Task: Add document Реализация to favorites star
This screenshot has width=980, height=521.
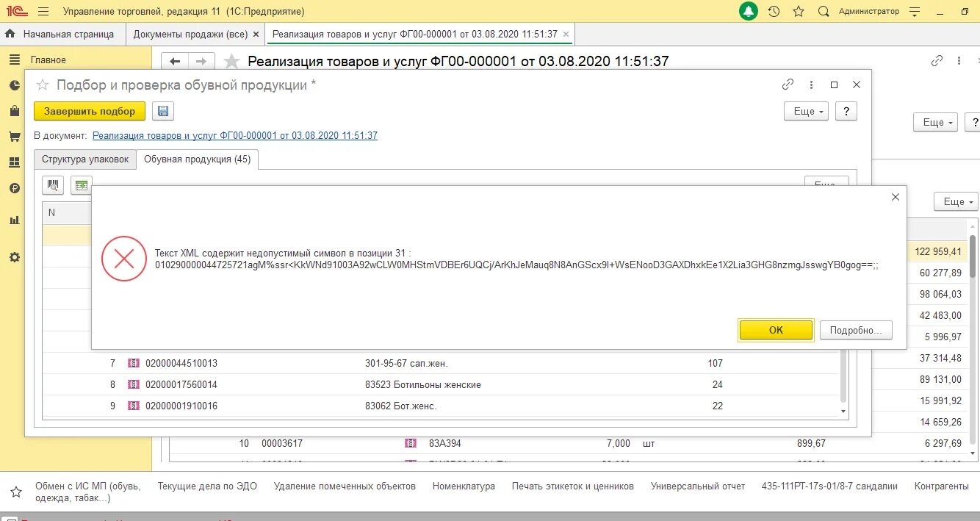Action: click(x=231, y=62)
